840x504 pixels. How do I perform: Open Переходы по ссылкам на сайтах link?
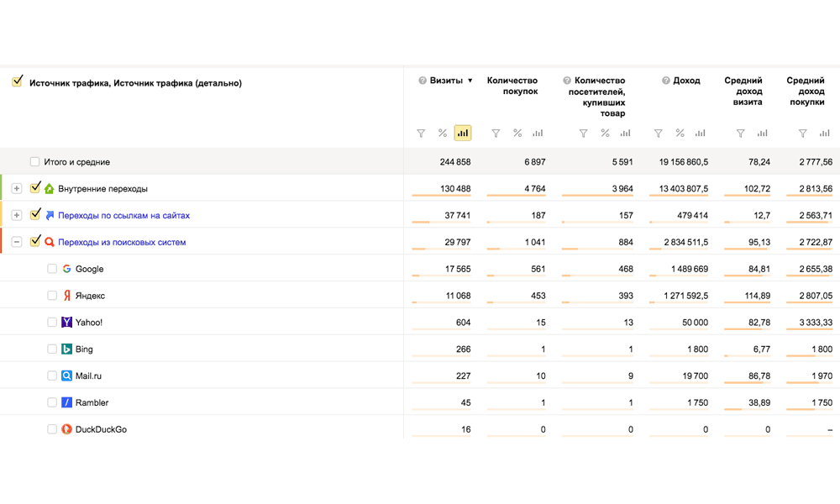123,215
